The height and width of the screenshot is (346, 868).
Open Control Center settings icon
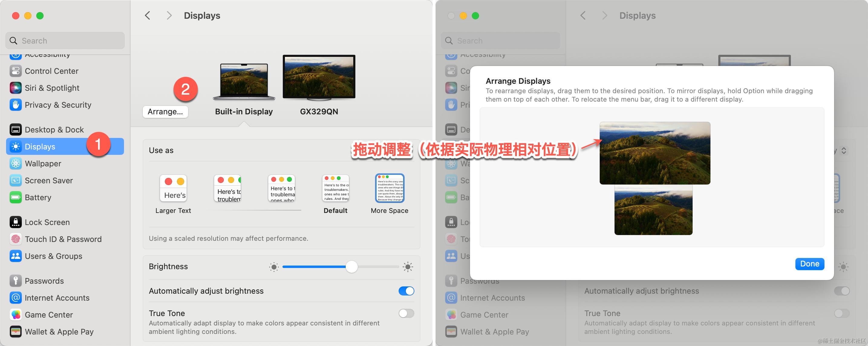[15, 71]
